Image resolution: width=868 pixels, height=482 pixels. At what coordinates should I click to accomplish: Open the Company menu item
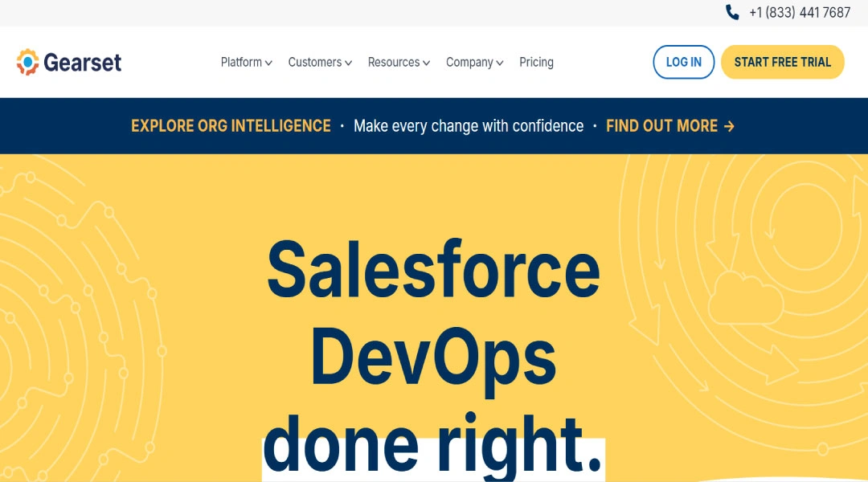coord(469,62)
